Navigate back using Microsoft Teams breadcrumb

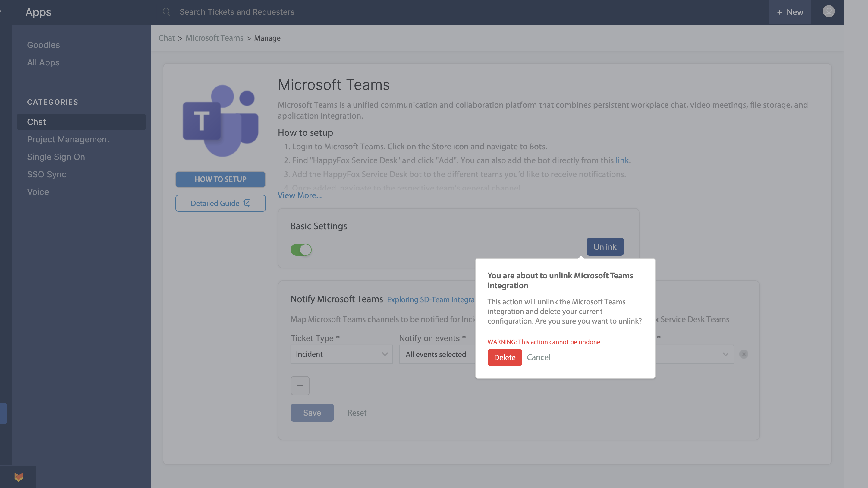(x=214, y=38)
